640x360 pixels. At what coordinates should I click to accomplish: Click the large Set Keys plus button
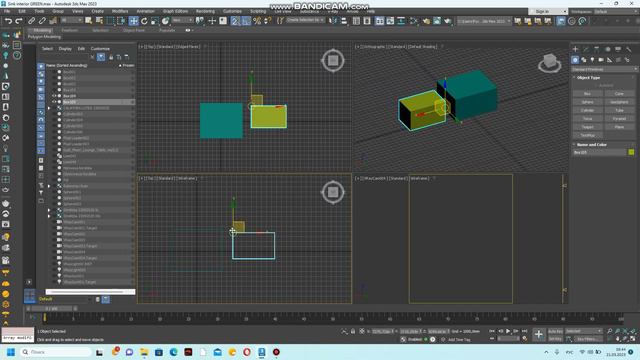(538, 335)
